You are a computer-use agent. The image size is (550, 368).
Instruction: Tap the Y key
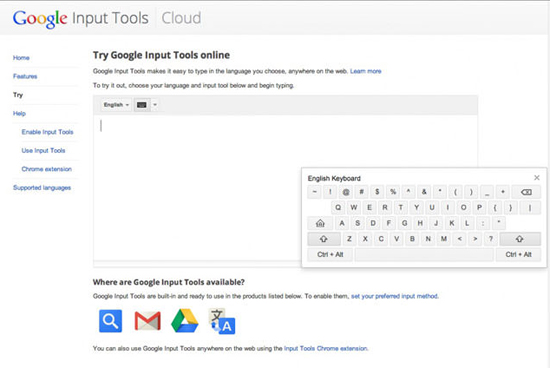coord(416,208)
